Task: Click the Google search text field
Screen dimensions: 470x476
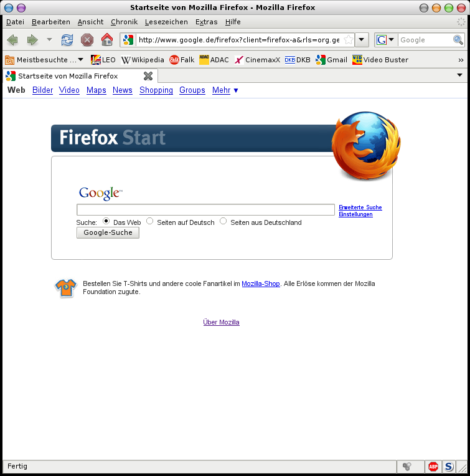Action: coord(205,210)
